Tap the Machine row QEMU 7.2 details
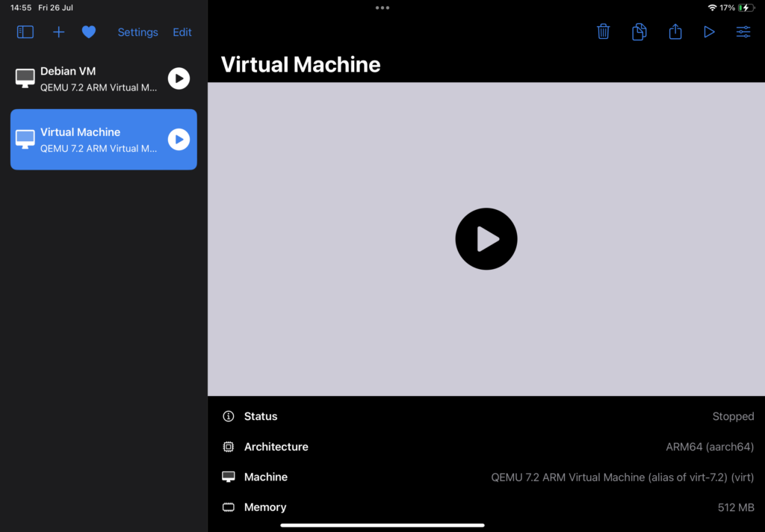Image resolution: width=765 pixels, height=532 pixels. [x=622, y=477]
